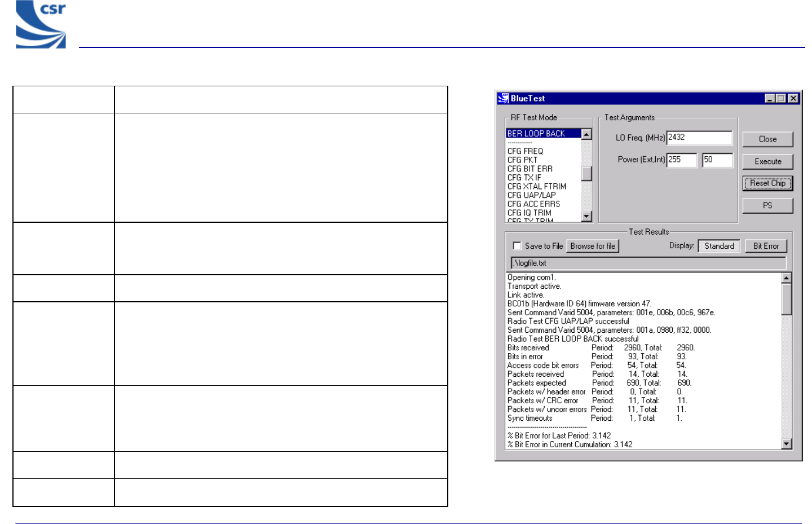Switch display to Standard

point(719,246)
